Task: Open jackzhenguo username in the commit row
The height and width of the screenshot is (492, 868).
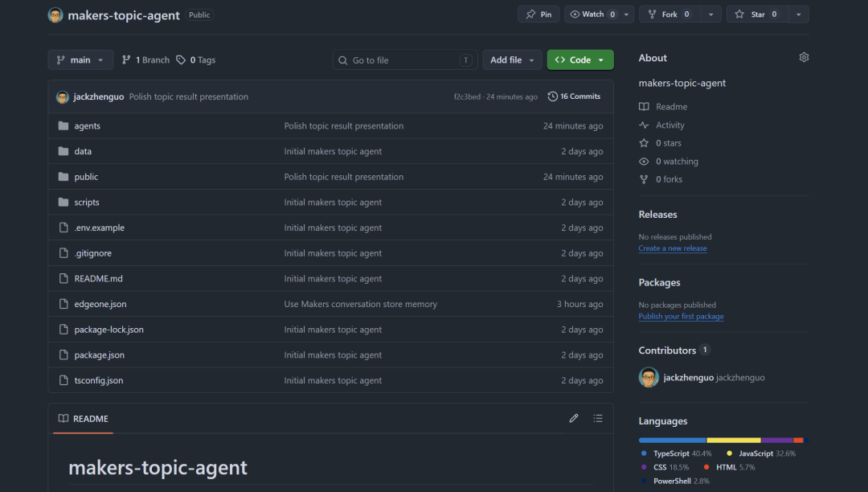Action: 99,96
